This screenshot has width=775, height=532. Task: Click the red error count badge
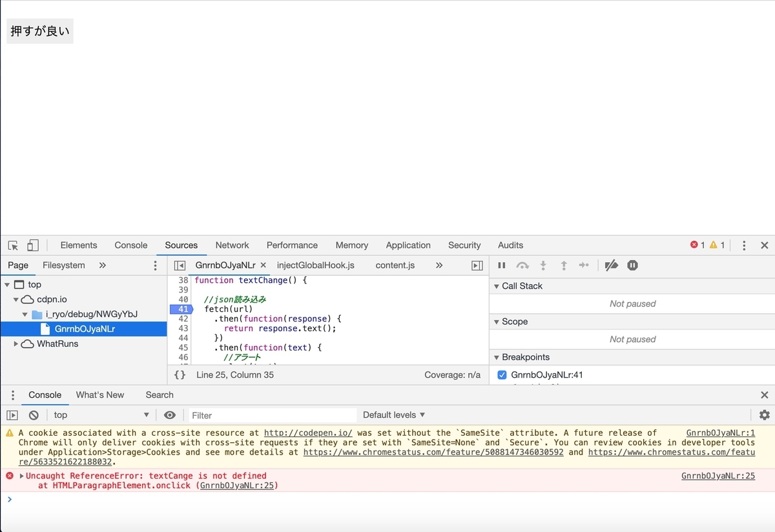(x=697, y=245)
